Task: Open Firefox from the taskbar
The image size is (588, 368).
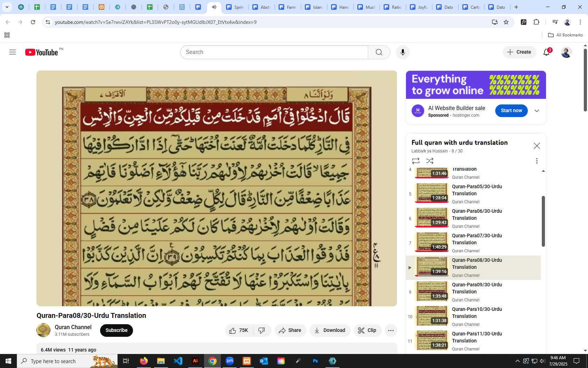Action: [x=143, y=361]
